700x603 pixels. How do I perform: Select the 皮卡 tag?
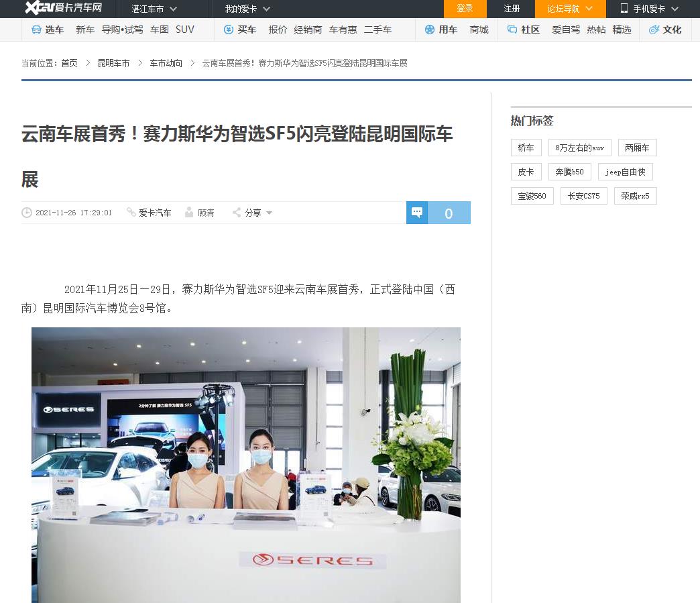(526, 172)
